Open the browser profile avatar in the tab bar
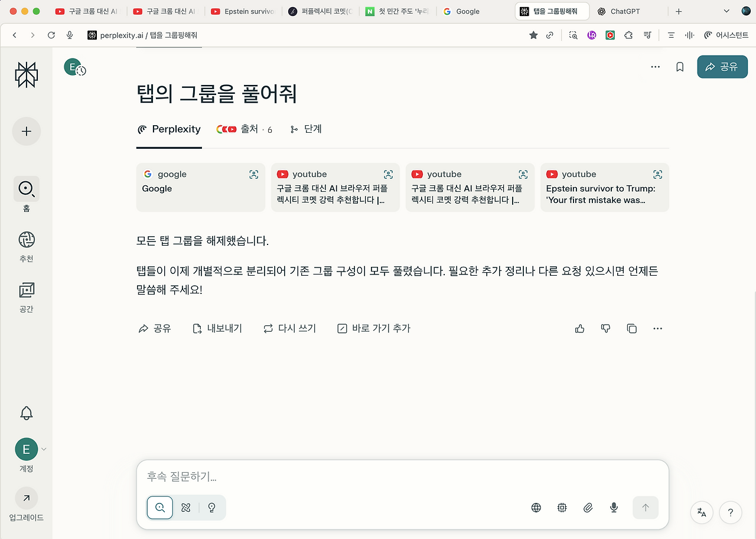The image size is (756, 539). [x=747, y=11]
